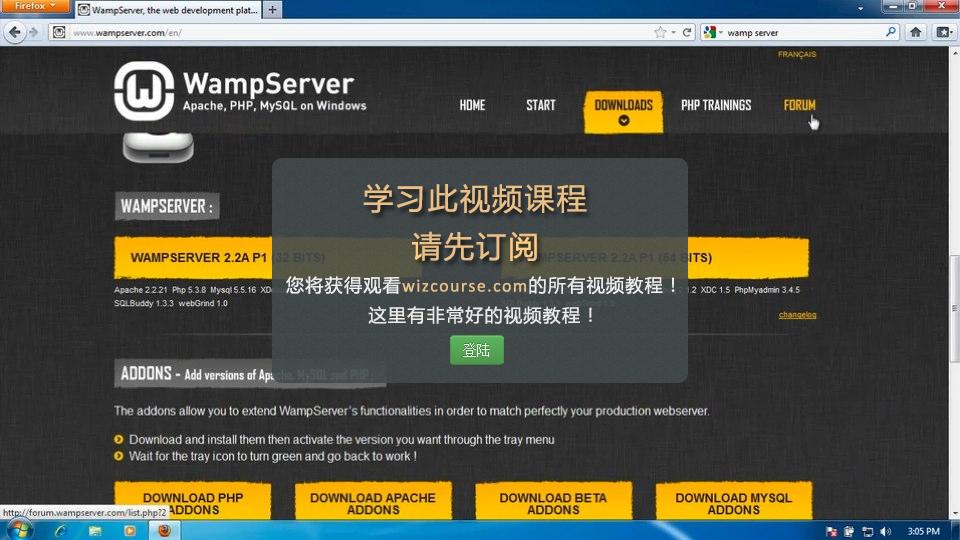This screenshot has height=540, width=960.
Task: Click the network tray icon
Action: tap(867, 531)
